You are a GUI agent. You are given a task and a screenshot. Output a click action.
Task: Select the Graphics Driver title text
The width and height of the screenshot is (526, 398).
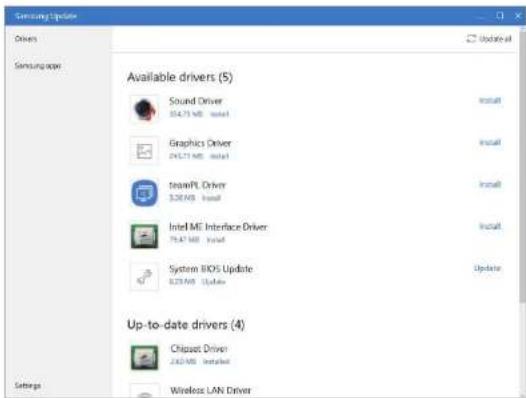[x=200, y=143]
